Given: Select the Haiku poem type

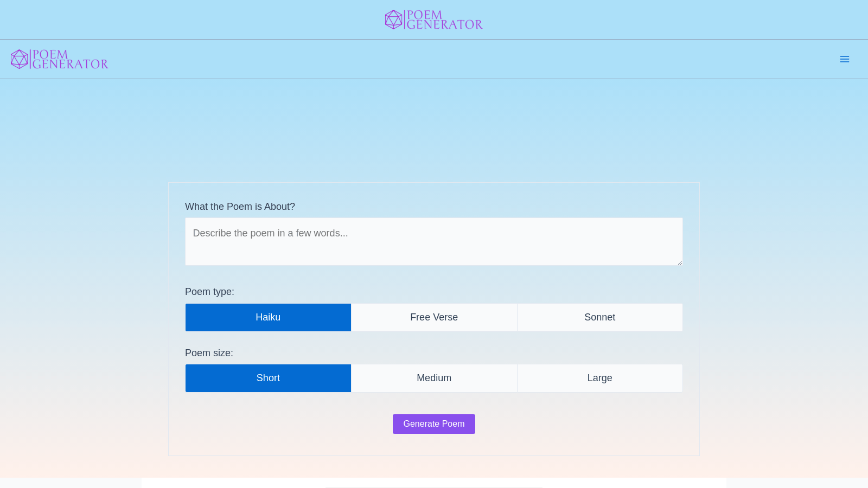Looking at the screenshot, I should pyautogui.click(x=268, y=317).
